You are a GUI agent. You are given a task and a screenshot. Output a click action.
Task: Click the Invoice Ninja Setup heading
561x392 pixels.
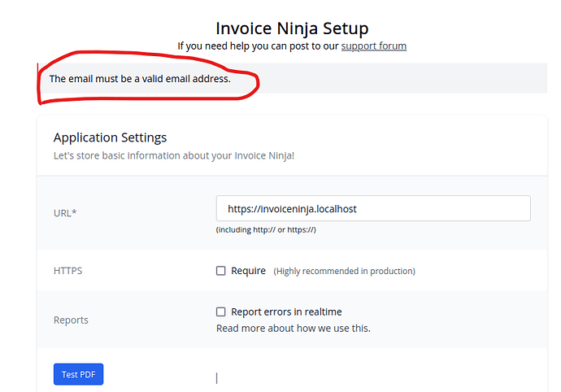[x=292, y=28]
